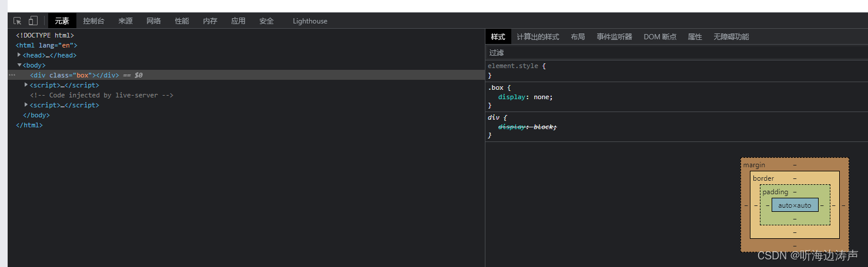The image size is (868, 267).
Task: Open the 来源 tab
Action: pyautogui.click(x=125, y=21)
